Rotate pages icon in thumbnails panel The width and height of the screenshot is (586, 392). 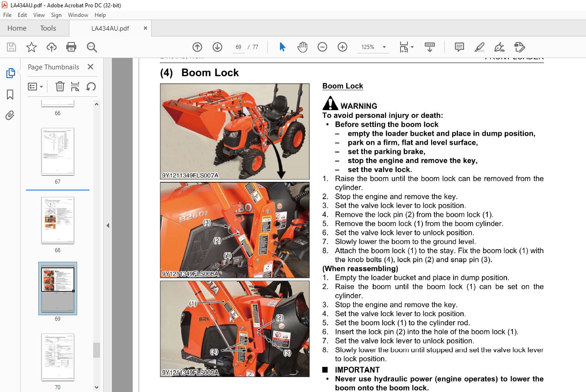point(91,86)
